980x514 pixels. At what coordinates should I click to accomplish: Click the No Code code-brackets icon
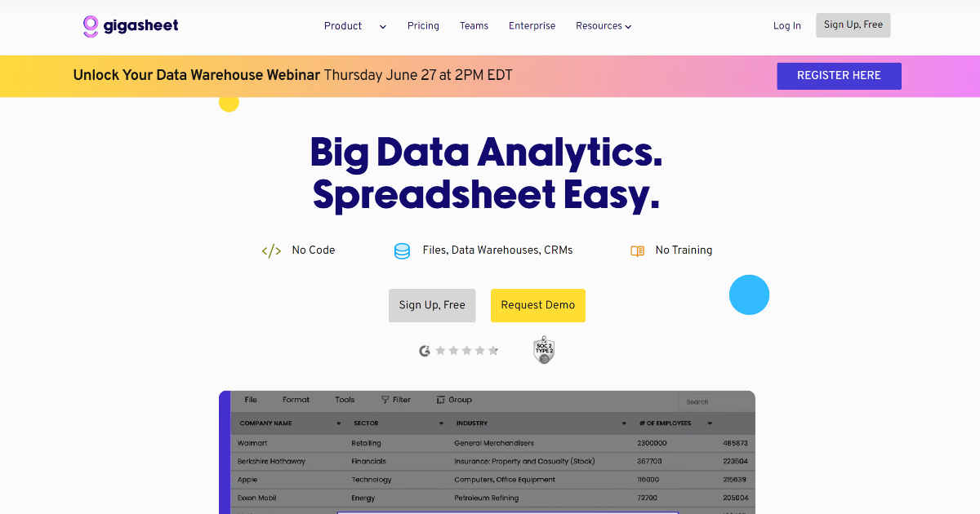[270, 250]
